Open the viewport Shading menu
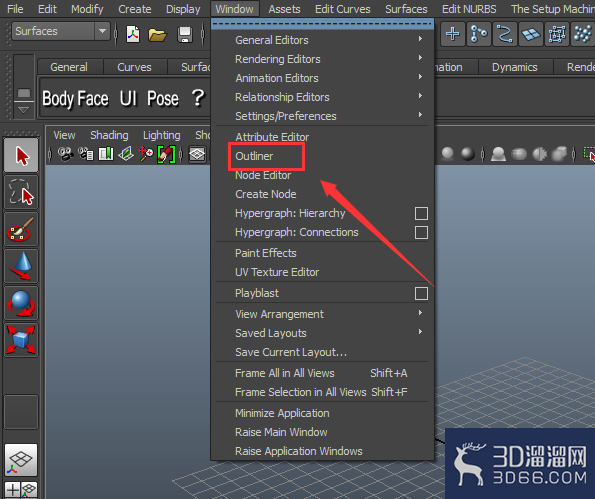The image size is (595, 499). pyautogui.click(x=109, y=135)
